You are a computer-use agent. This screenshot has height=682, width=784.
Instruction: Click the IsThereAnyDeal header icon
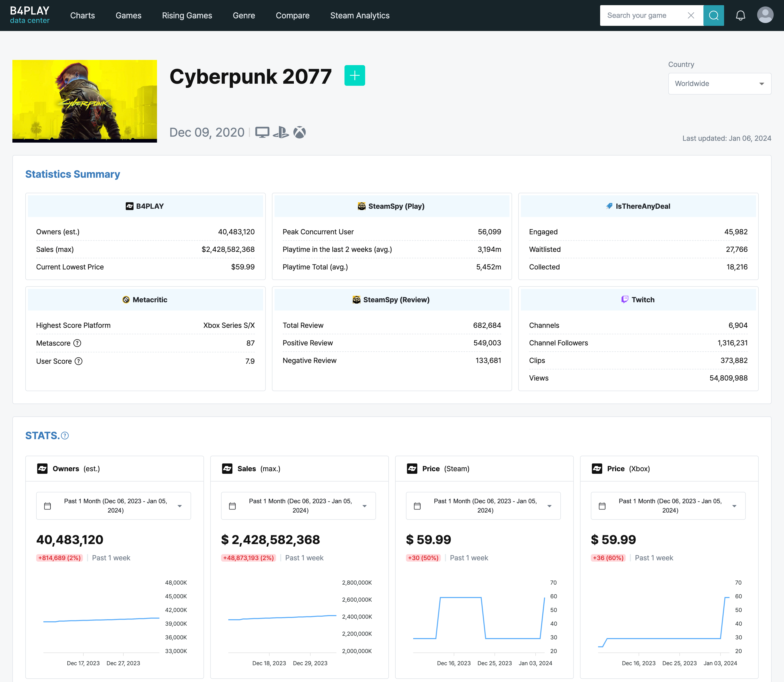coord(609,206)
